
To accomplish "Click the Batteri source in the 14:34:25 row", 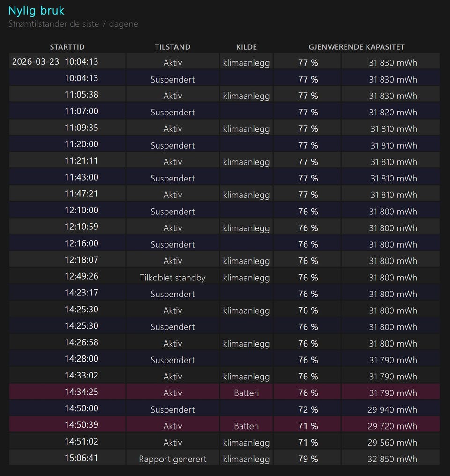I will [x=247, y=393].
